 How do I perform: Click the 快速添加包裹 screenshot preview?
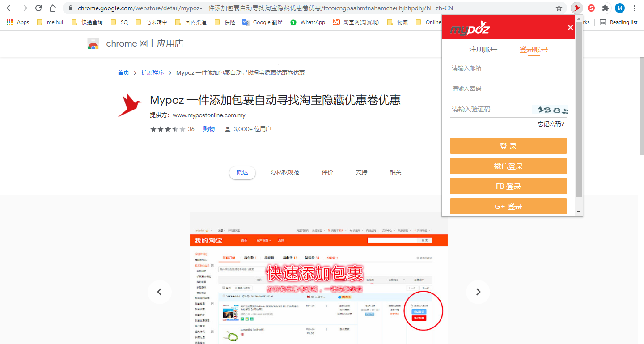(x=319, y=278)
